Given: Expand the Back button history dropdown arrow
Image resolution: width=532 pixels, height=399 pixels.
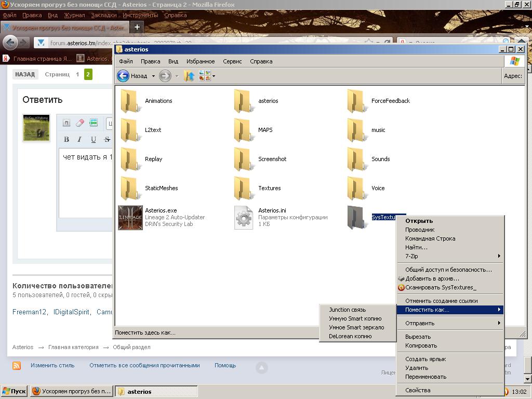Looking at the screenshot, I should click(153, 76).
